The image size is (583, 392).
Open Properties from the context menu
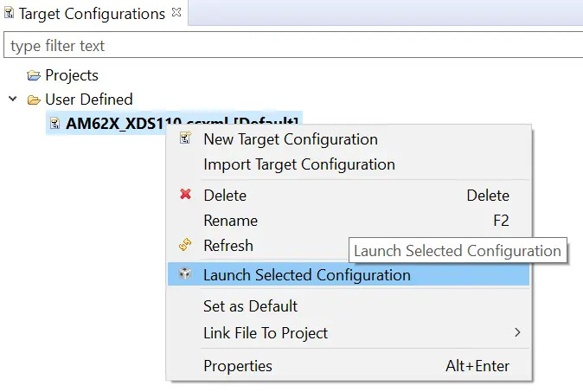(x=238, y=366)
